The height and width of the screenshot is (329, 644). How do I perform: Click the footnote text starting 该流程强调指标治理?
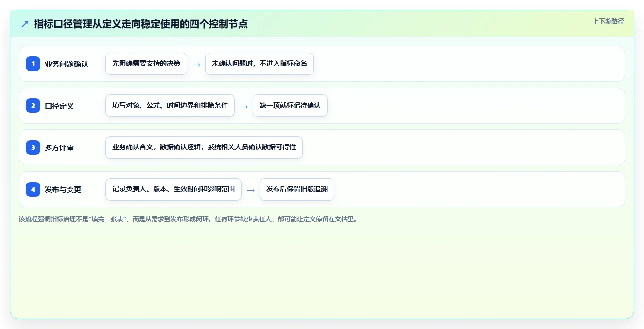click(x=189, y=219)
